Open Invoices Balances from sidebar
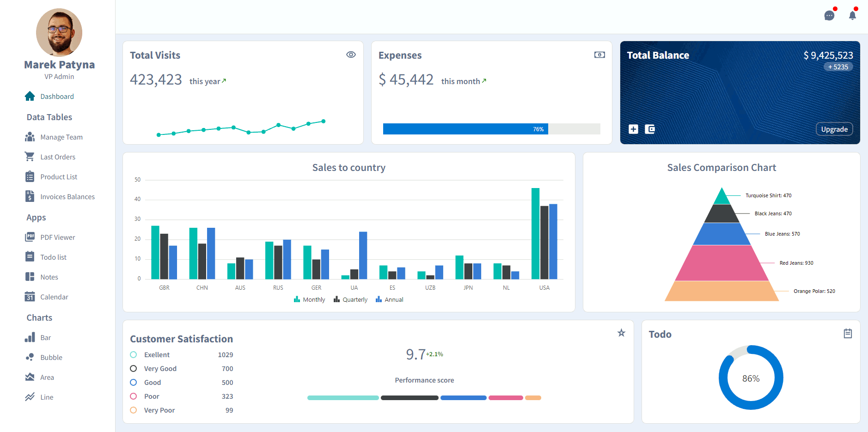 [x=60, y=196]
